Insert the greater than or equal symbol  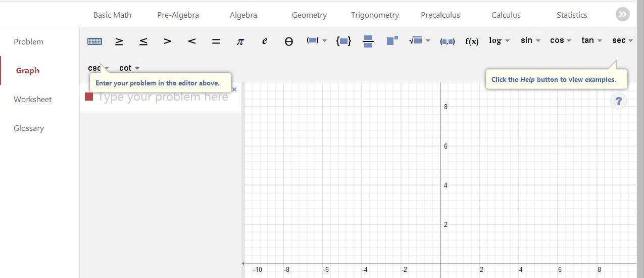(119, 41)
